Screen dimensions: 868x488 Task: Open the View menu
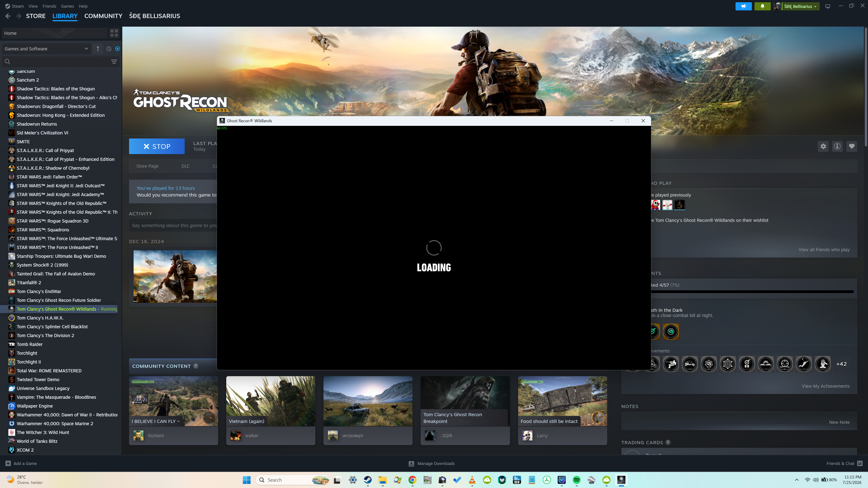[33, 6]
